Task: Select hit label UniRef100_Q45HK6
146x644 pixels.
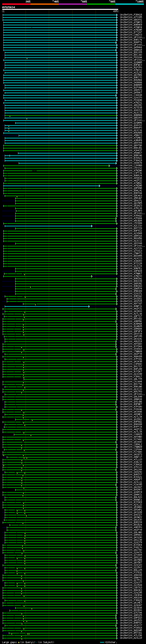Action: coord(131,47)
